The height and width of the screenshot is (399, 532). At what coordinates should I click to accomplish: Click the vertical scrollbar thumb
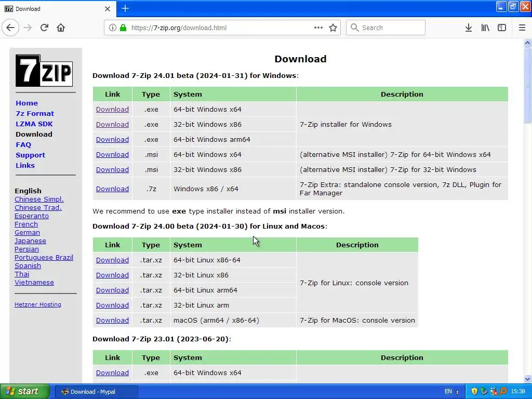[x=527, y=85]
